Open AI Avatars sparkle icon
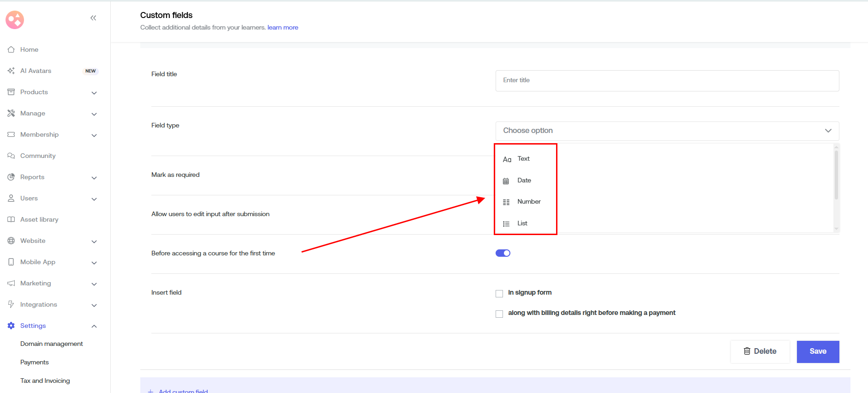This screenshot has width=868, height=393. click(11, 71)
